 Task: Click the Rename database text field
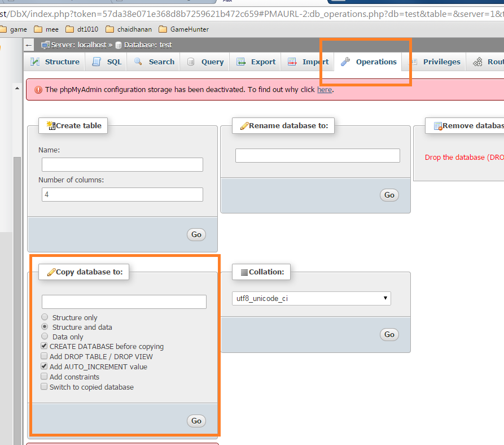(x=318, y=156)
